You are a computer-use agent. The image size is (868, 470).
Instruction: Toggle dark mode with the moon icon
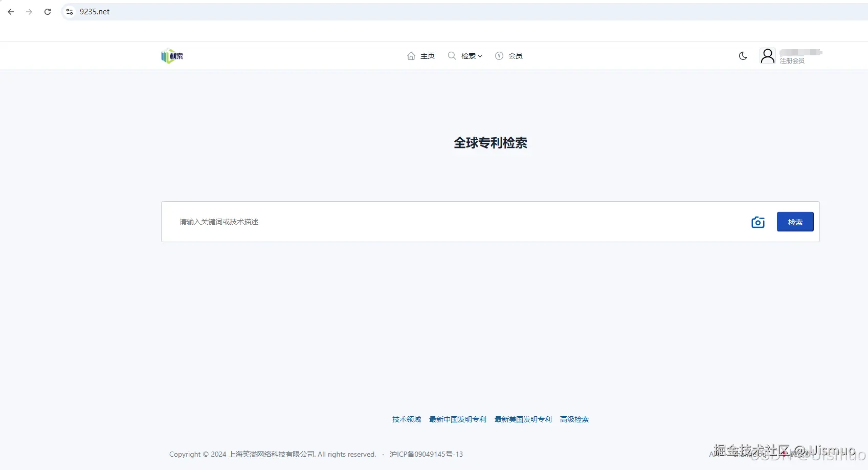point(743,56)
